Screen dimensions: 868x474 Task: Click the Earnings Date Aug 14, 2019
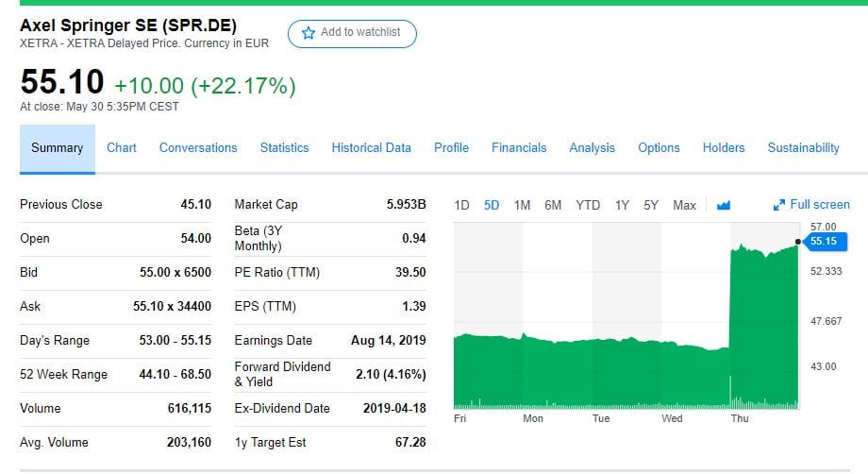click(x=389, y=341)
